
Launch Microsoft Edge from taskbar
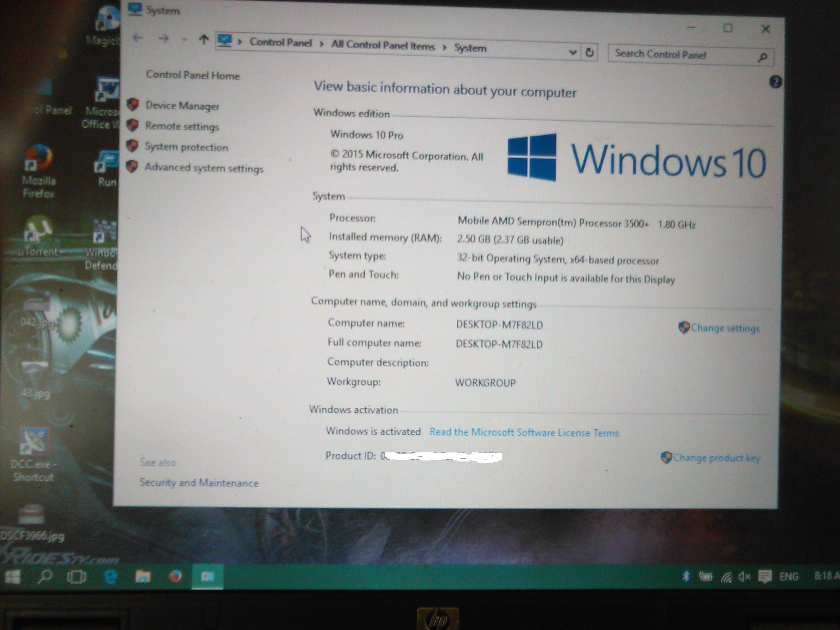(x=111, y=577)
